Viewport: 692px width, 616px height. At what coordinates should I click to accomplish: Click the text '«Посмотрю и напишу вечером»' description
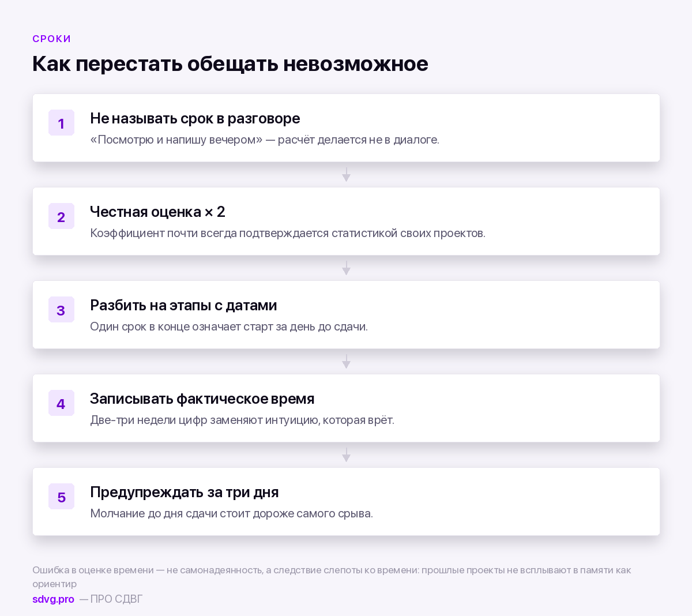pyautogui.click(x=265, y=140)
